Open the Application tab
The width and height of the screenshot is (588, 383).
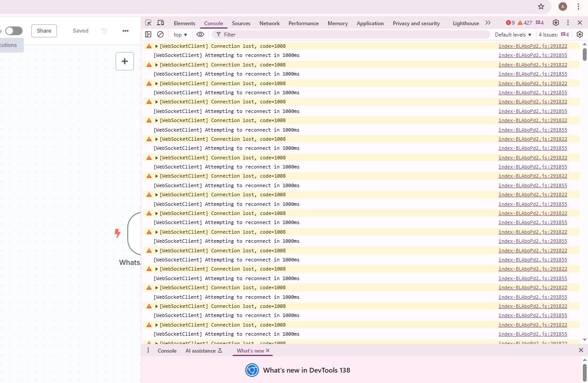pyautogui.click(x=370, y=23)
